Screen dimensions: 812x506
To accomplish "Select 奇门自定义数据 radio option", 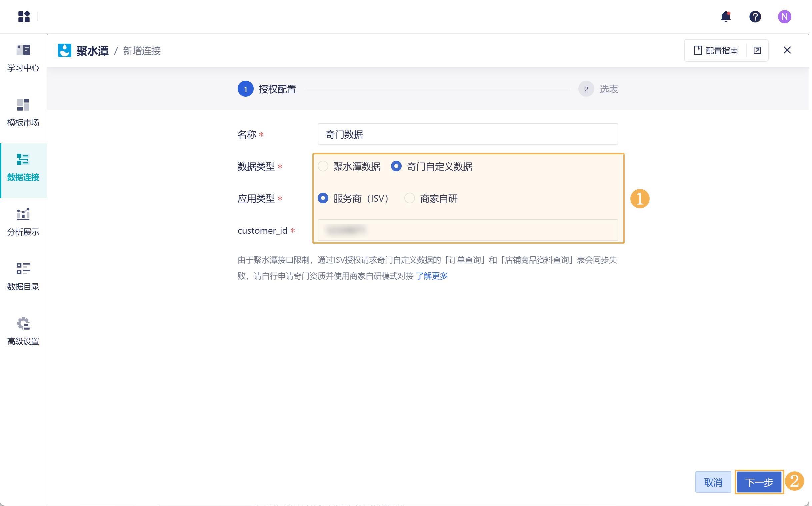I will (396, 166).
